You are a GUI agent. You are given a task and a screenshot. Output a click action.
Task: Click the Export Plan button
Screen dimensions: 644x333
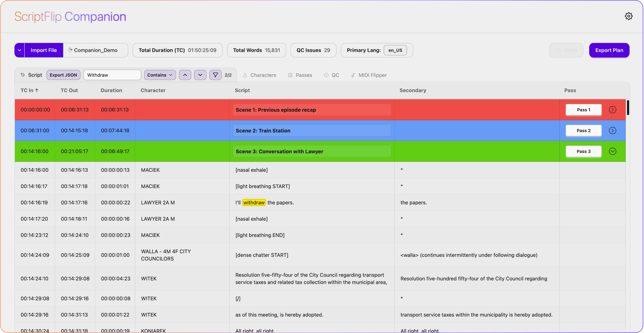tap(609, 50)
